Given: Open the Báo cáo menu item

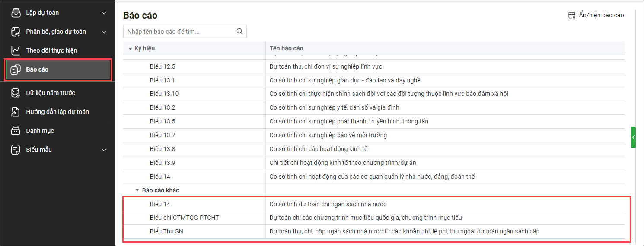Looking at the screenshot, I should [x=37, y=69].
